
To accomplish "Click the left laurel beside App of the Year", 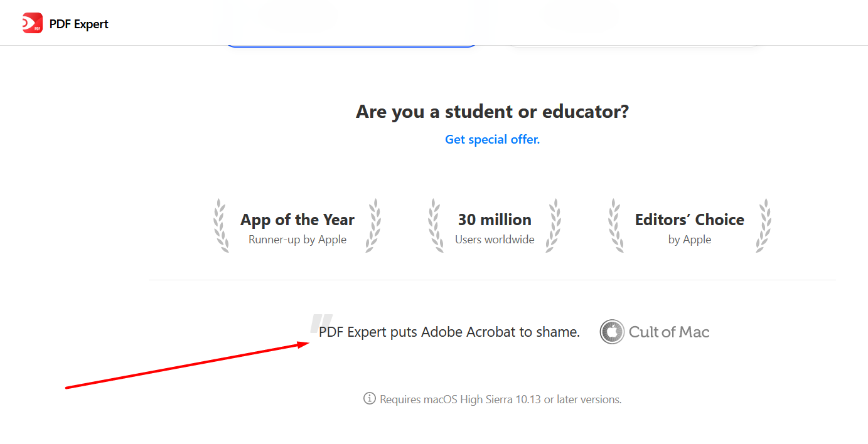I will [221, 226].
